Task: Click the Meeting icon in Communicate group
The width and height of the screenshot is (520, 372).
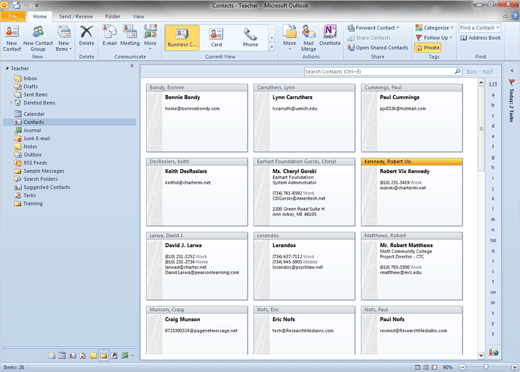Action: 130,36
